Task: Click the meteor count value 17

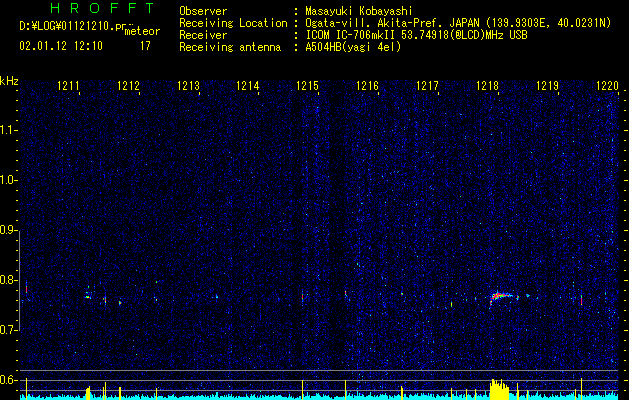Action: click(x=145, y=46)
